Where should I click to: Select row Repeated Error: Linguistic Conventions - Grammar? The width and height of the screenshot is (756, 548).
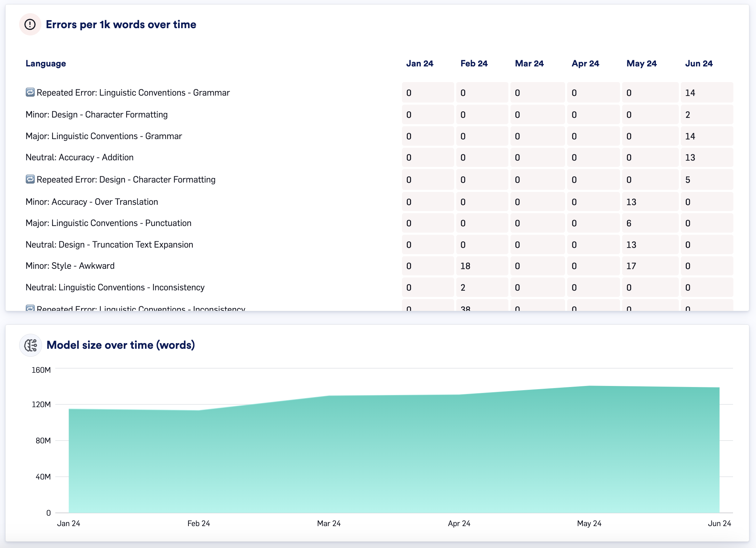click(x=379, y=92)
